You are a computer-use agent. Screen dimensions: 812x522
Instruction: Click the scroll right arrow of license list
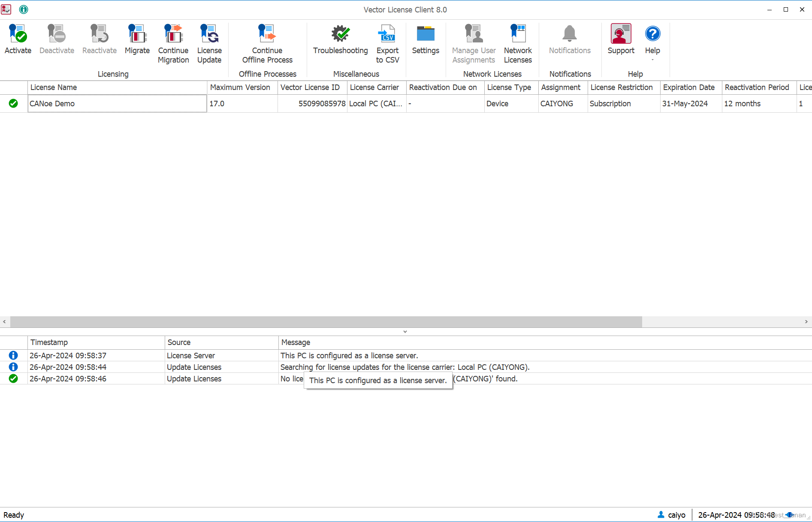point(806,321)
